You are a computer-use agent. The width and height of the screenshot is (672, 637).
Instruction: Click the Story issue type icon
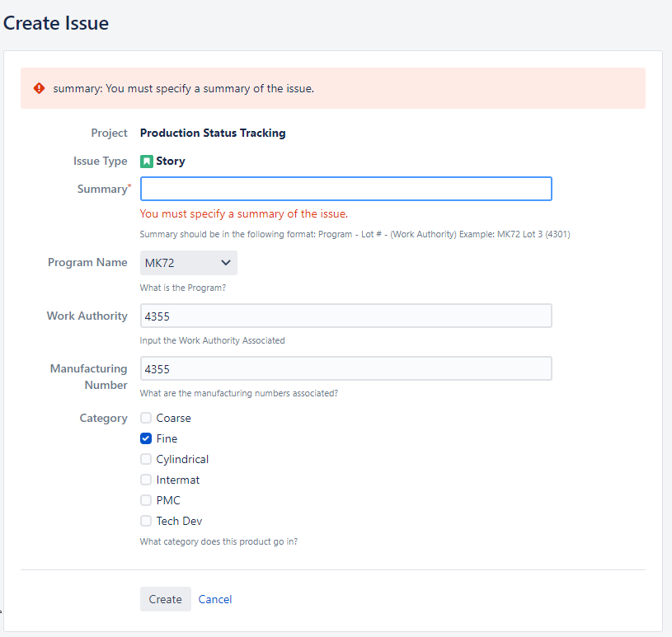click(147, 161)
